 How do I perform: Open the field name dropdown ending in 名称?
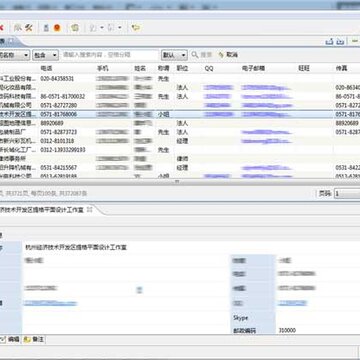click(15, 55)
